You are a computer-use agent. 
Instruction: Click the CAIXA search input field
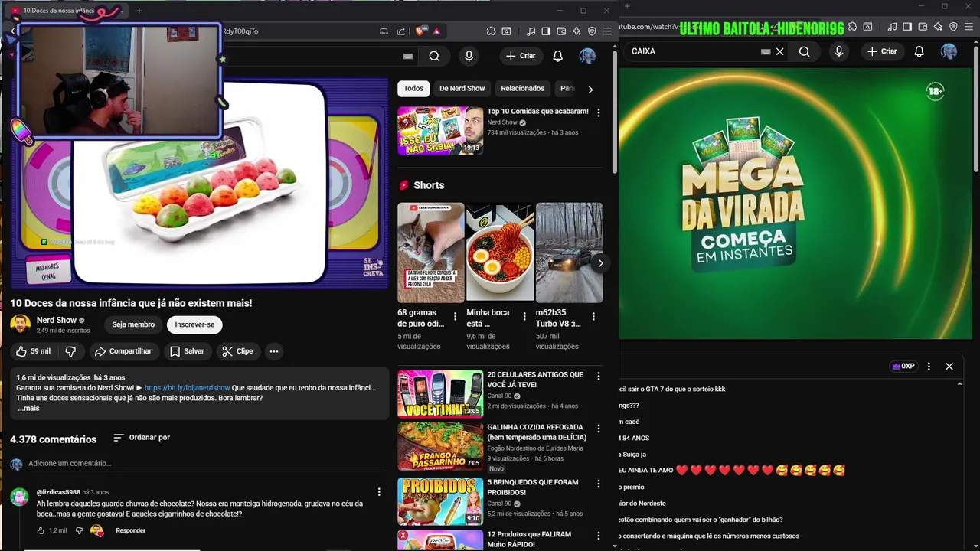point(693,51)
